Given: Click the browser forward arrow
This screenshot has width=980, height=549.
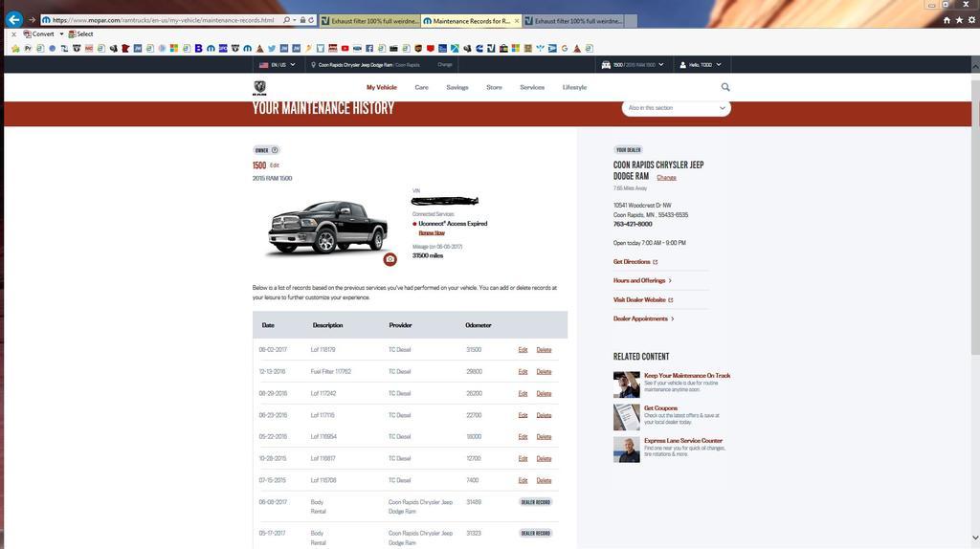Looking at the screenshot, I should (x=32, y=20).
